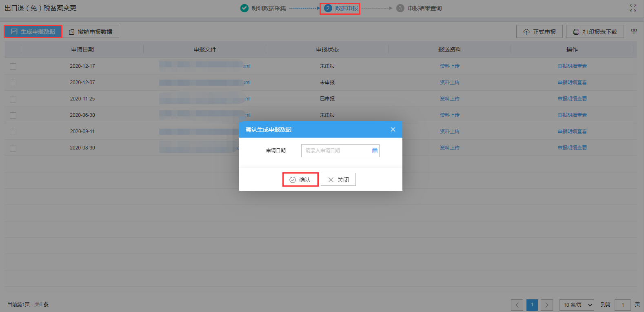Open the 10条/页 page size dropdown
Viewport: 644px width, 312px height.
tap(577, 305)
